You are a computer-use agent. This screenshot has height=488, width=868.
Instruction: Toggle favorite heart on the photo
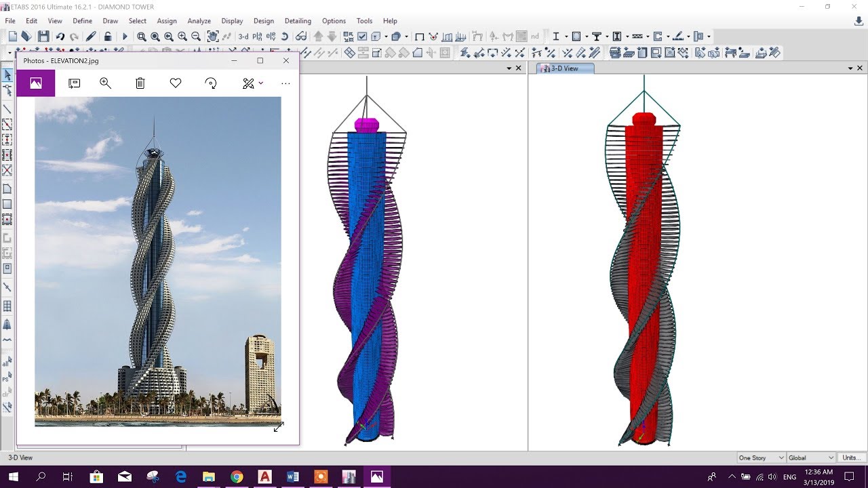176,83
